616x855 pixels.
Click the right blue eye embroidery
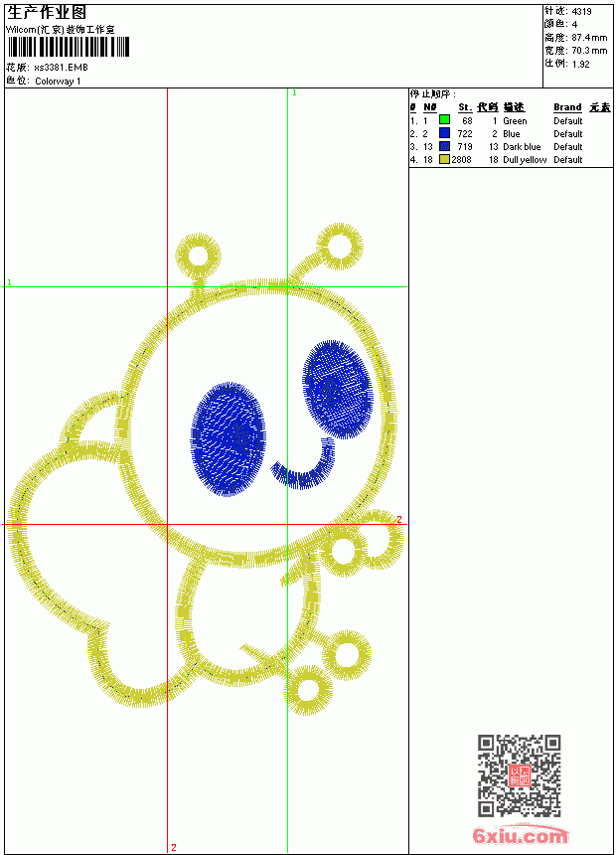pyautogui.click(x=338, y=390)
